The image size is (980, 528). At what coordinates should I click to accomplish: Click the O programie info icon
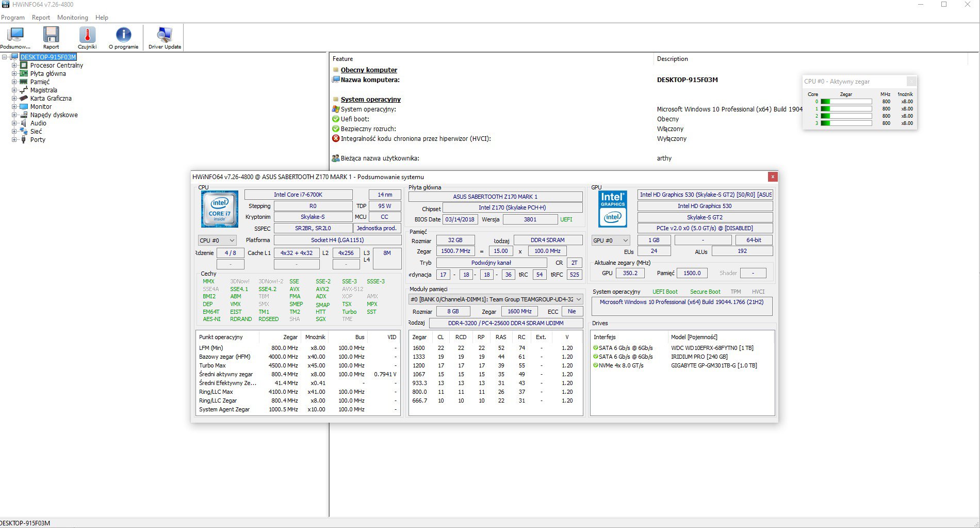click(x=123, y=38)
